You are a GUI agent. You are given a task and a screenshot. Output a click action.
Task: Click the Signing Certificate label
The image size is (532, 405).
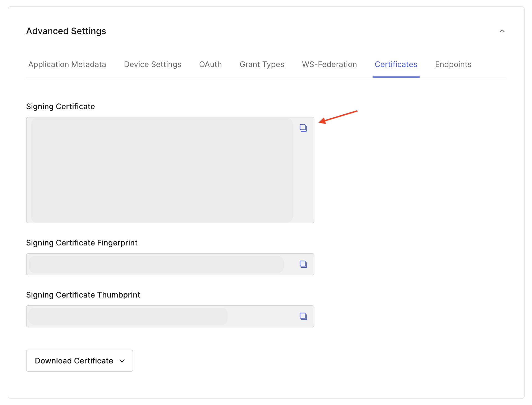click(60, 106)
